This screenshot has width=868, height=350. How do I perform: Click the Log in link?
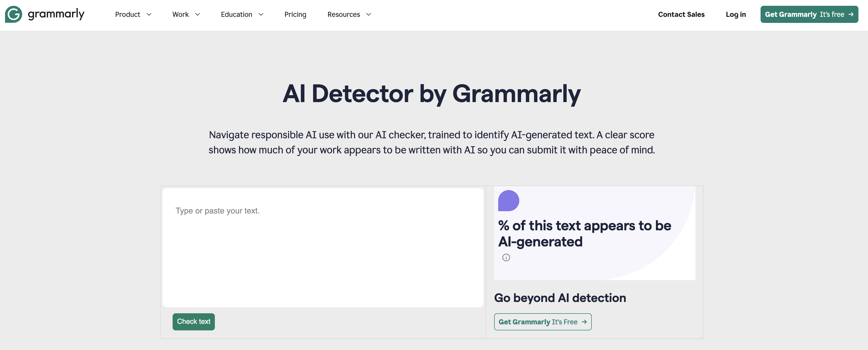[736, 15]
